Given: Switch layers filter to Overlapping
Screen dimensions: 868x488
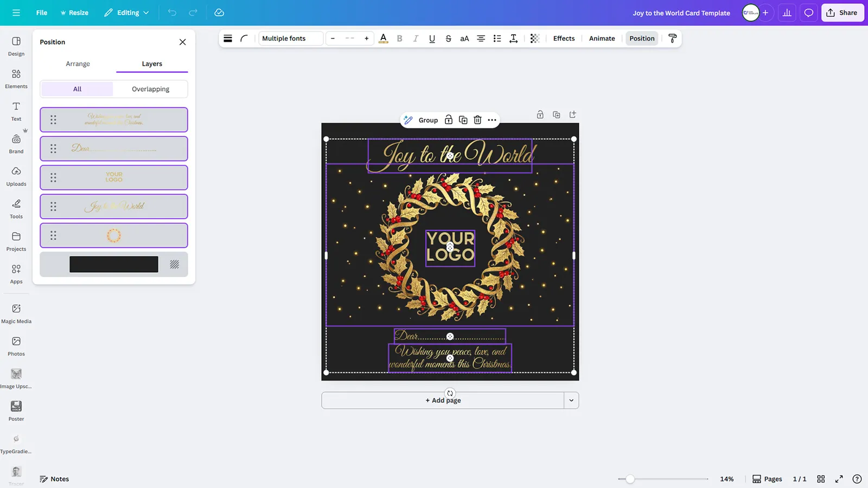Looking at the screenshot, I should (x=150, y=88).
